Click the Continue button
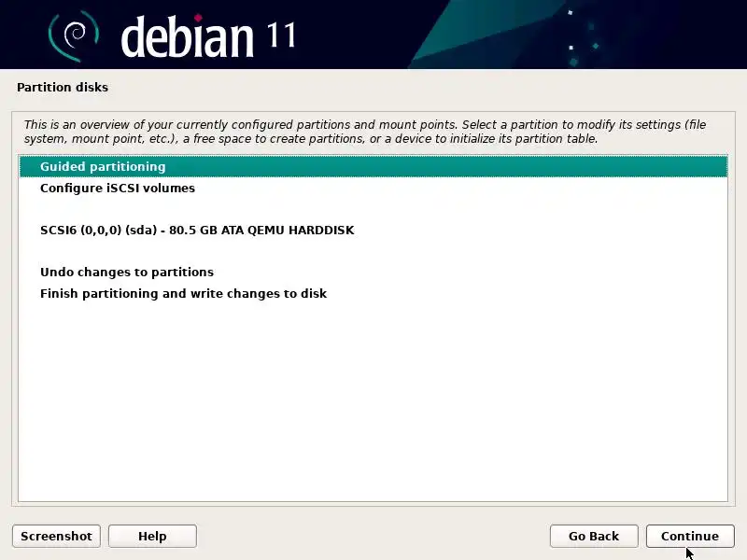 pos(690,536)
